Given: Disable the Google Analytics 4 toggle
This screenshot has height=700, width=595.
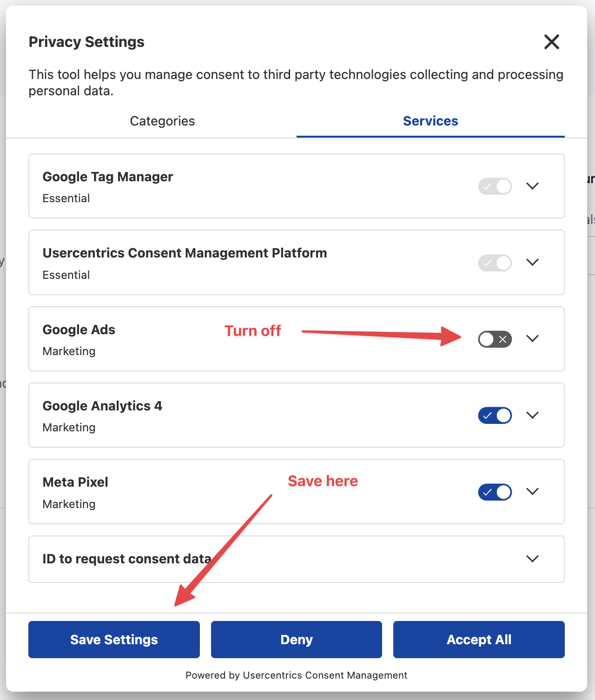Looking at the screenshot, I should [495, 416].
